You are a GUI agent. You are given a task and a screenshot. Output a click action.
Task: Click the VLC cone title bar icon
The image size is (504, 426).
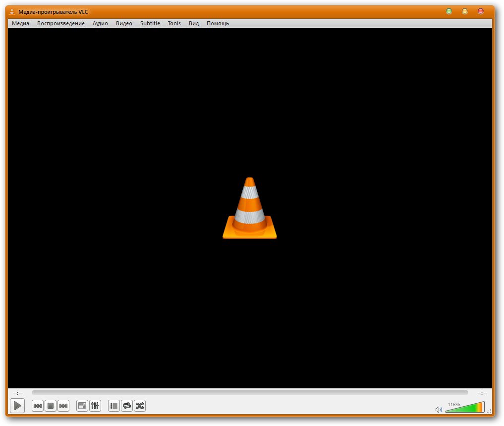[12, 12]
